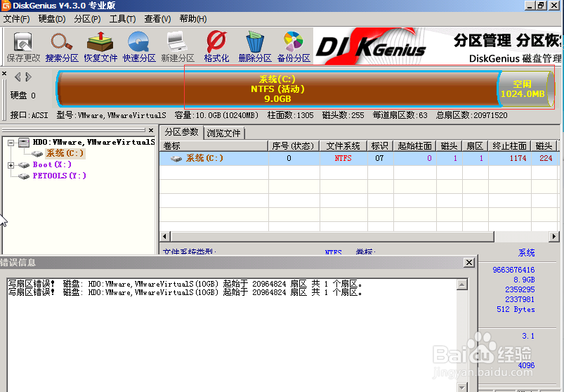The image size is (564, 392).
Task: Click the error log scroll-up arrow
Action: pyautogui.click(x=462, y=285)
